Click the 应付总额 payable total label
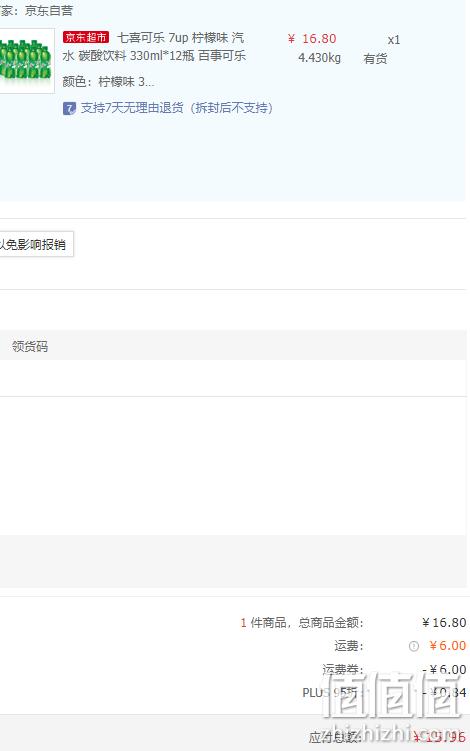Screen dimensions: 470x751 [x=335, y=737]
